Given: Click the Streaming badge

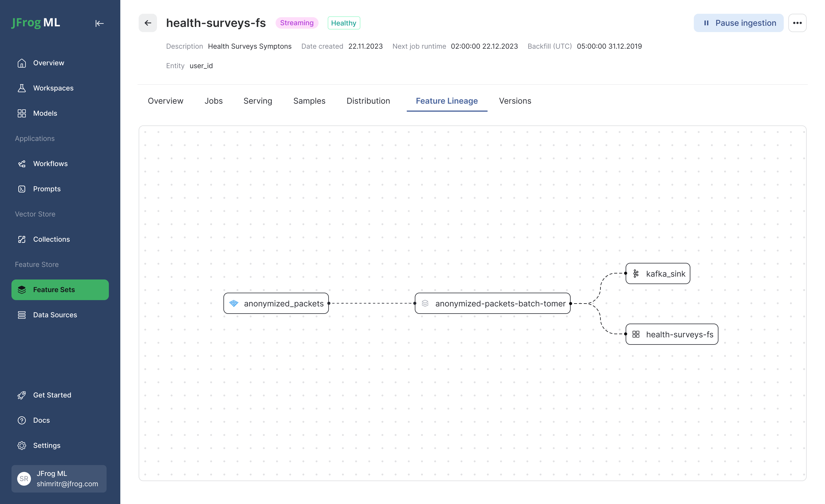Looking at the screenshot, I should [x=297, y=23].
